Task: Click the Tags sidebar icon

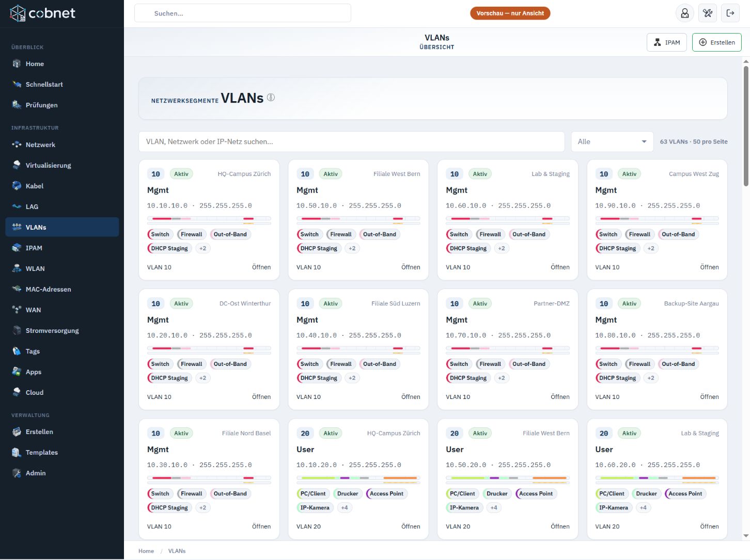Action: point(17,351)
